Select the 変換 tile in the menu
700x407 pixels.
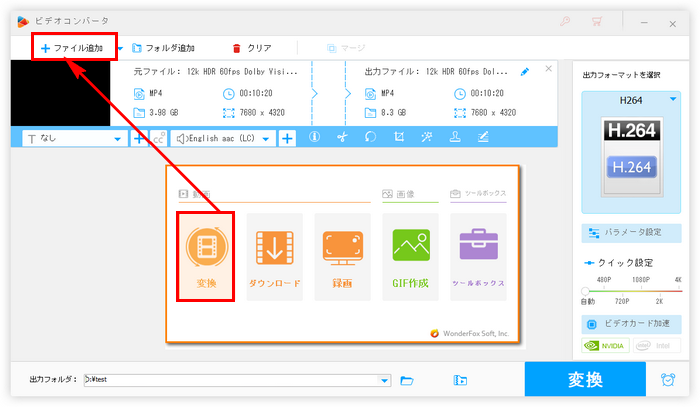point(205,256)
